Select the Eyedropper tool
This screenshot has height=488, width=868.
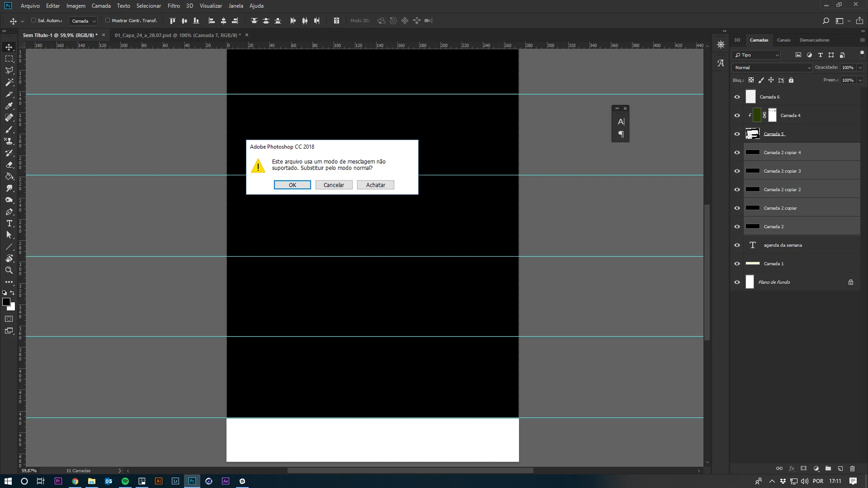pos(9,106)
